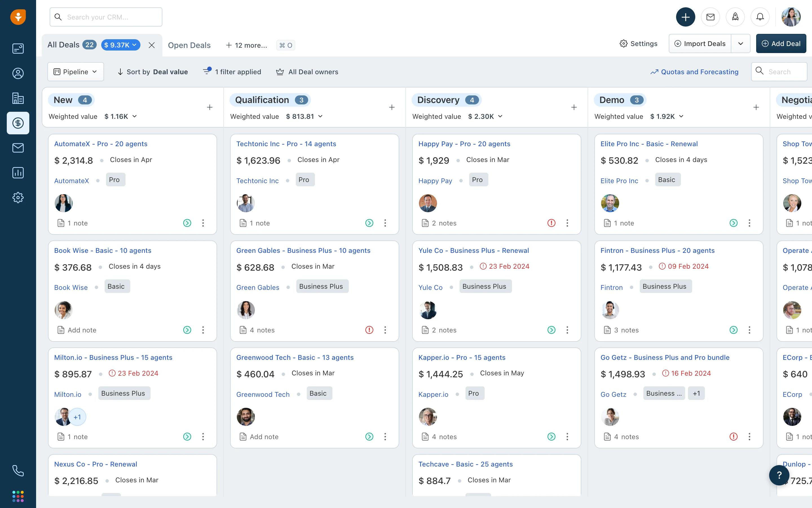Screen dimensions: 812x508
Task: Open more options on Go Getz deal card
Action: pyautogui.click(x=749, y=437)
